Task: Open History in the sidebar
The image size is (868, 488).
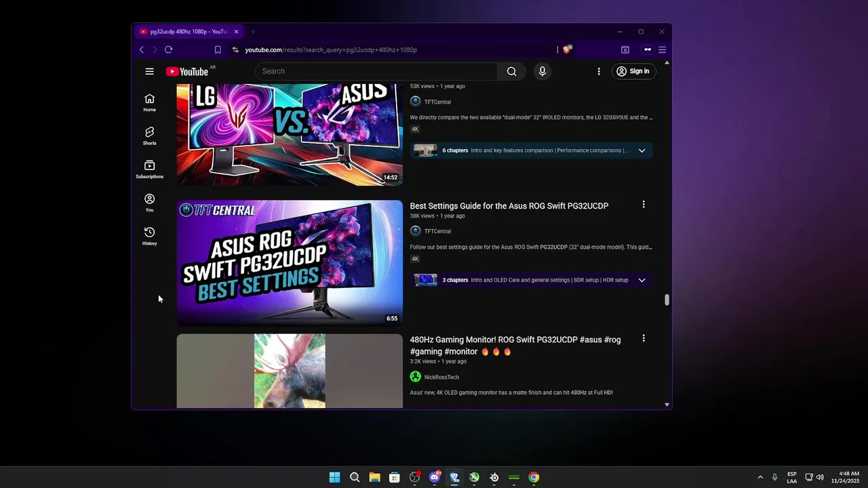Action: (149, 236)
